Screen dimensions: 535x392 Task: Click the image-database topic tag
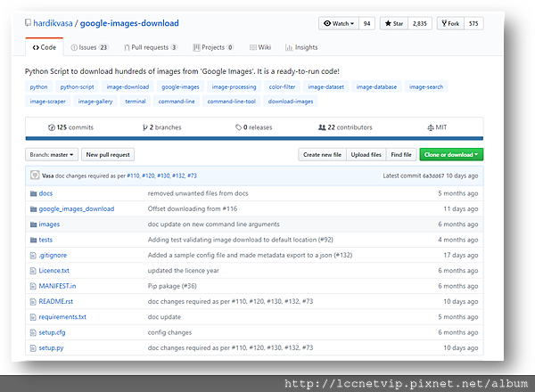click(376, 87)
